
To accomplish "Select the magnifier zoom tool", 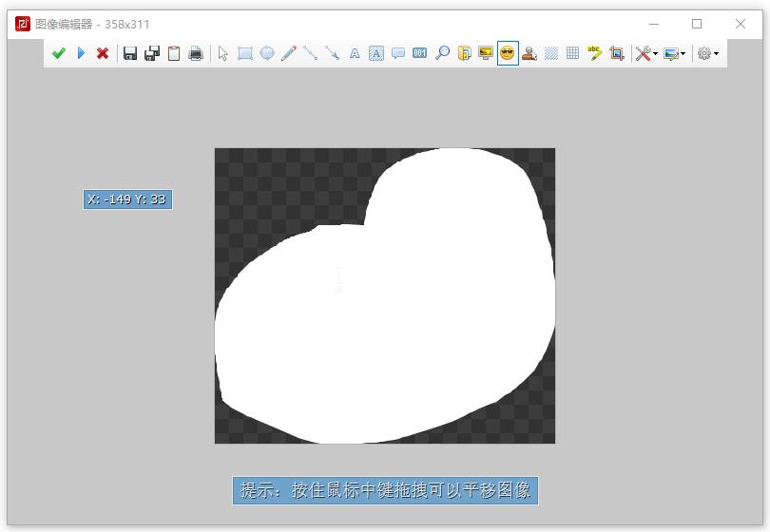I will click(442, 54).
